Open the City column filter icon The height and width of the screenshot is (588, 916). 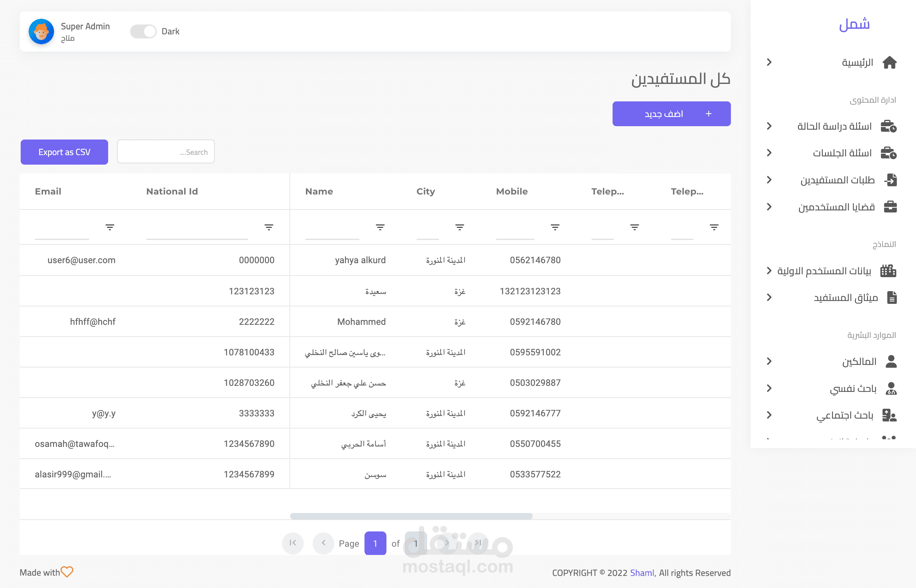coord(460,227)
